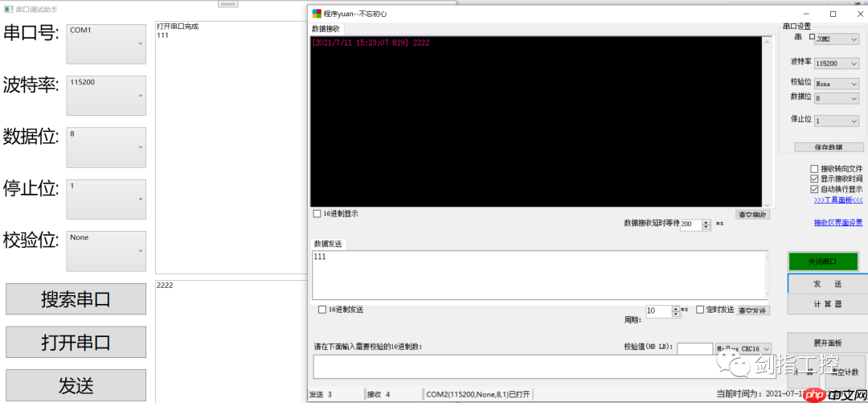Uncheck the 自动换行显示 option
The width and height of the screenshot is (868, 403).
pyautogui.click(x=814, y=188)
